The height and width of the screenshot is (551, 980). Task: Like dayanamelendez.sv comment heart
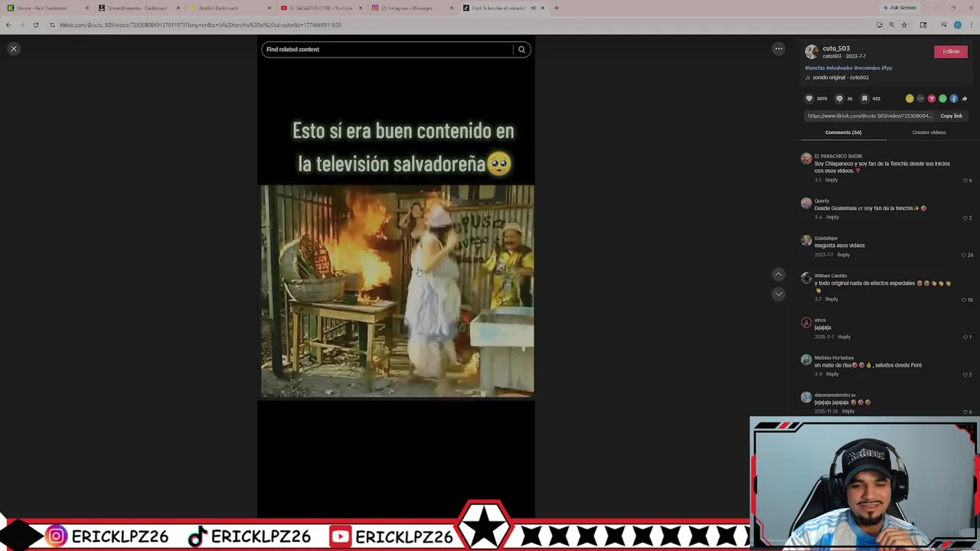pos(965,412)
